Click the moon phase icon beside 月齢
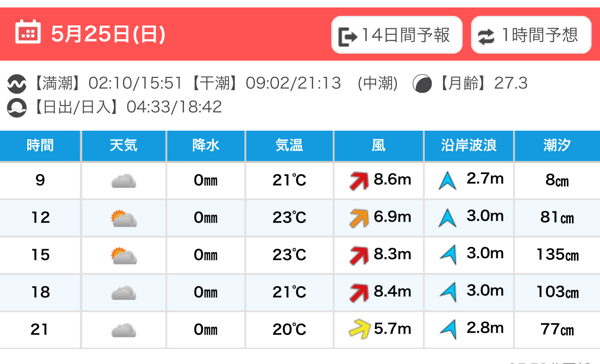The width and height of the screenshot is (600, 364). tap(422, 84)
